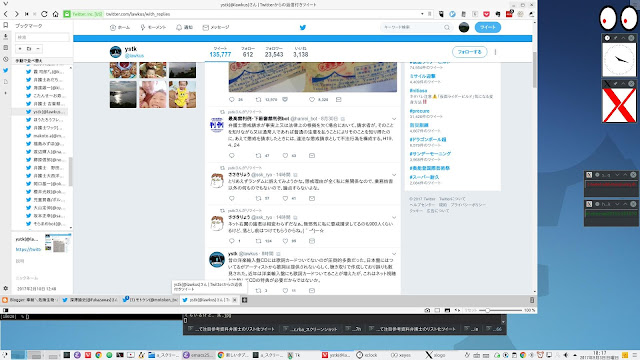Image resolution: width=640 pixels, height=360 pixels.
Task: Go forward with the browser forward arrow
Action: (16, 14)
